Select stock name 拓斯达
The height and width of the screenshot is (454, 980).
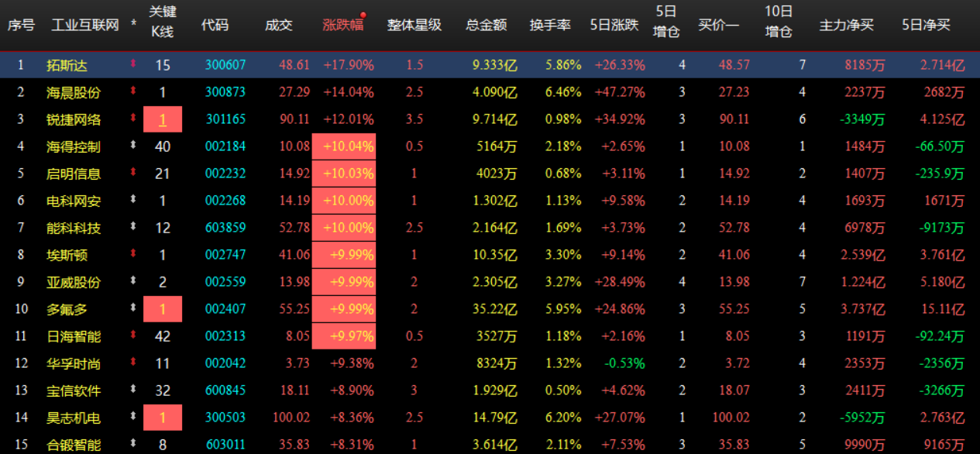tap(67, 65)
